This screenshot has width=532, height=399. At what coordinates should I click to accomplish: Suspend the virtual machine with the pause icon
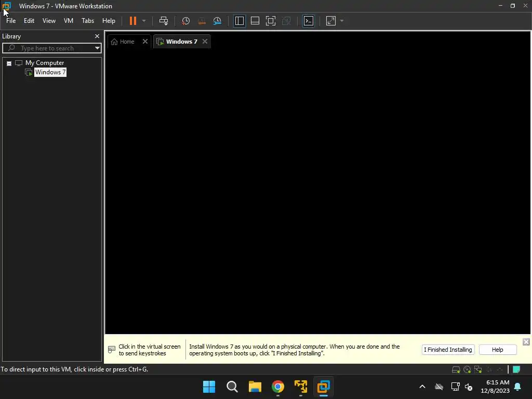point(132,21)
